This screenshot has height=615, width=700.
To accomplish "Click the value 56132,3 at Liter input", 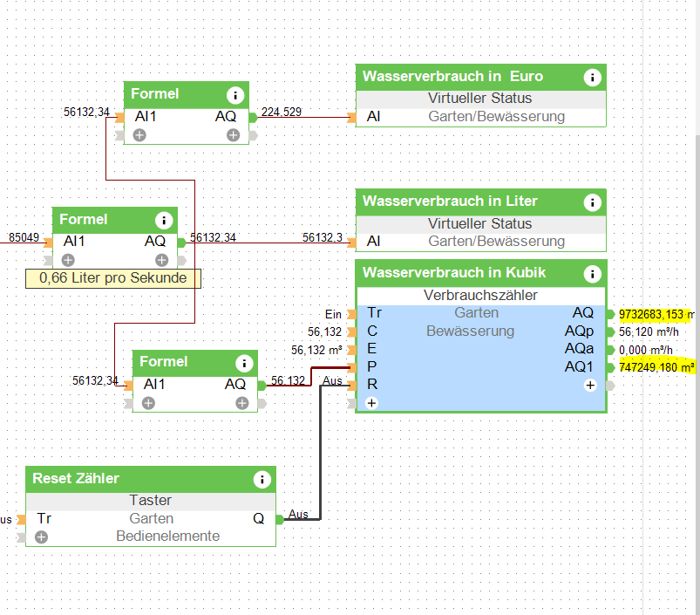I will tap(323, 237).
